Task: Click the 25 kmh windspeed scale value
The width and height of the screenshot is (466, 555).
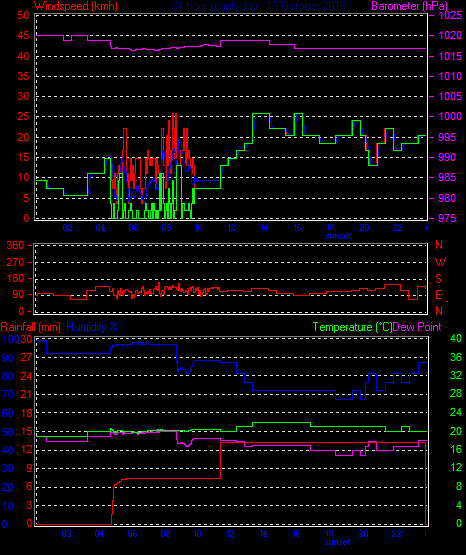Action: pyautogui.click(x=23, y=116)
